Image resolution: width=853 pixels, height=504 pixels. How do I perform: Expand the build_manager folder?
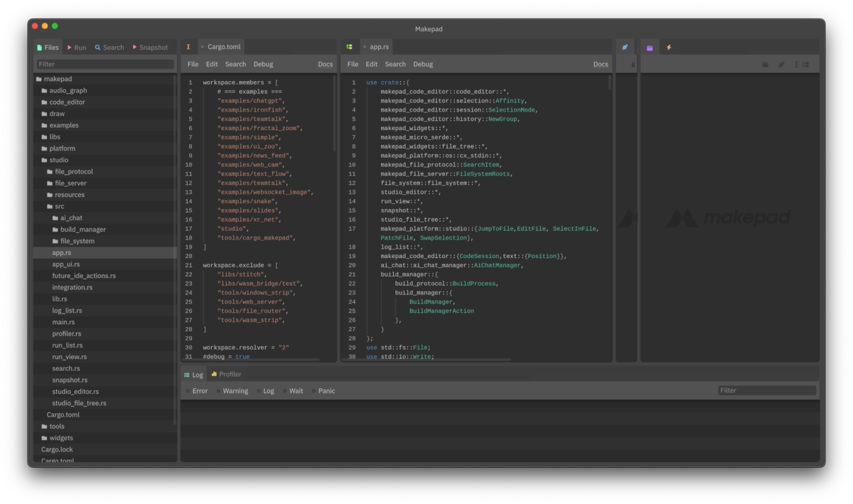click(x=105, y=230)
